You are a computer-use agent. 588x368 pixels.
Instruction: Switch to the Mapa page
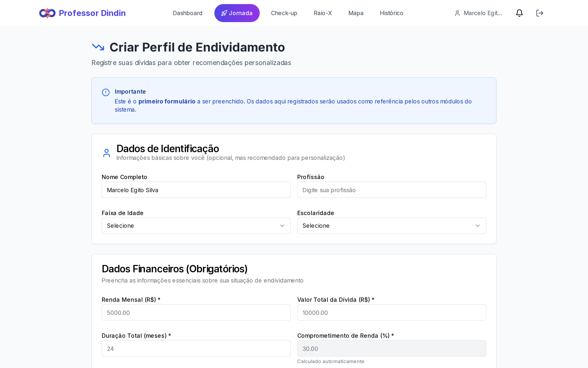pyautogui.click(x=356, y=13)
